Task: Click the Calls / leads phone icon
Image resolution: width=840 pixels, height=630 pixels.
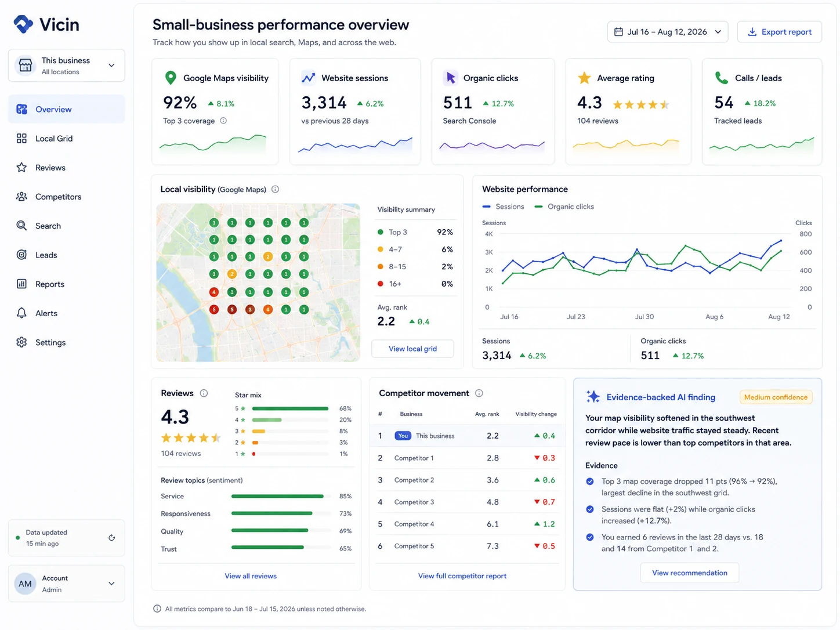Action: pos(721,77)
